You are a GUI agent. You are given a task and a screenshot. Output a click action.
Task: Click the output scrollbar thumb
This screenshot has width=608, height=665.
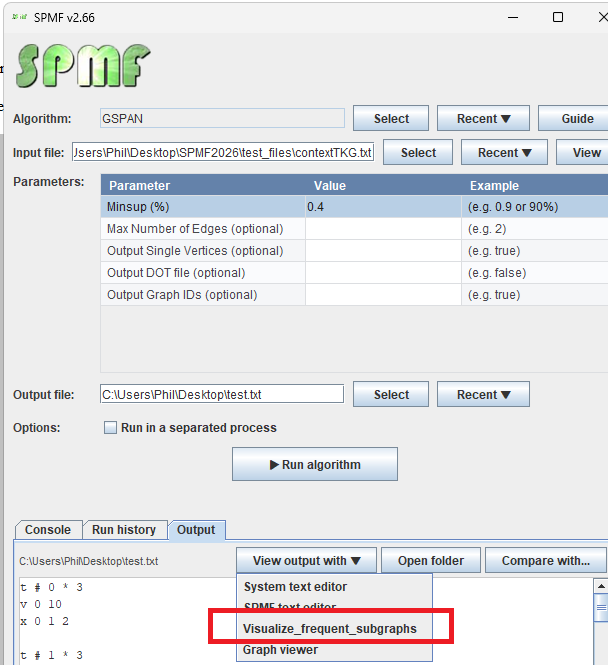tap(601, 608)
